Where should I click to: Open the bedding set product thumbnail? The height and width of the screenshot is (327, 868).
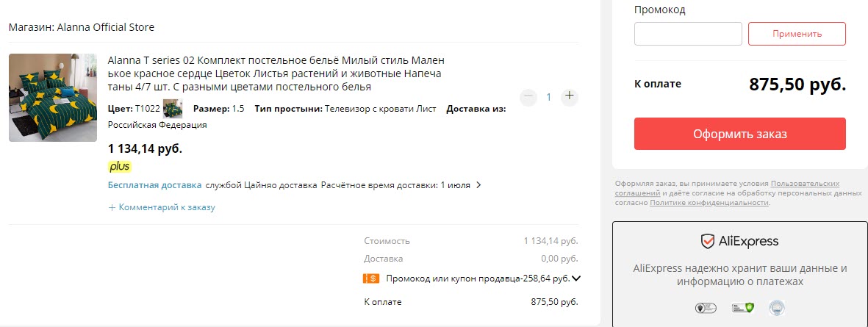(x=53, y=97)
